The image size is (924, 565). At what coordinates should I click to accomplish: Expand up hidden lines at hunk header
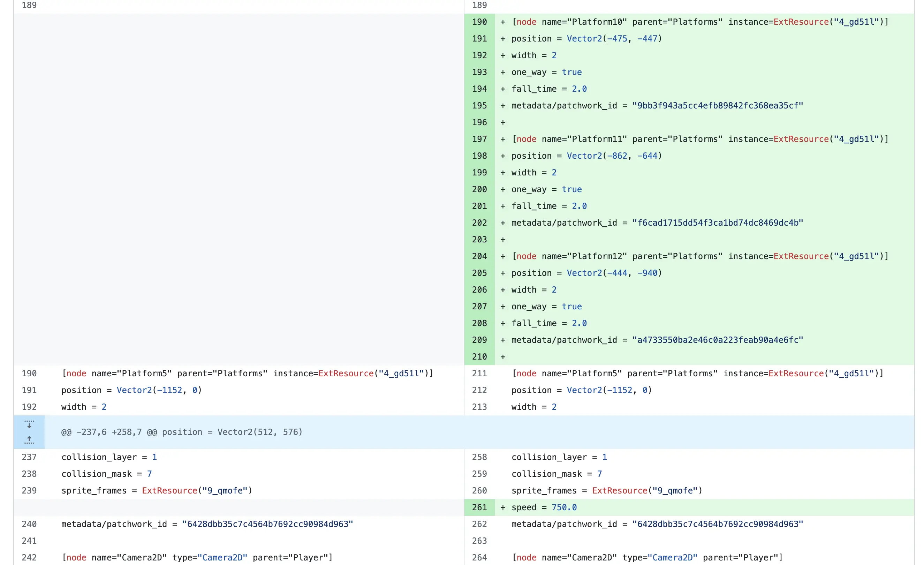point(29,440)
